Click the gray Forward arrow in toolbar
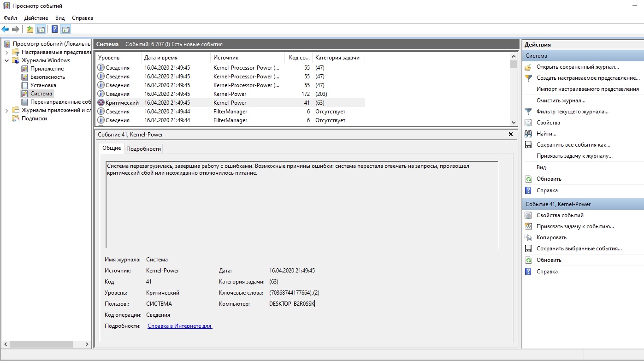Image resolution: width=644 pixels, height=361 pixels. pos(16,30)
